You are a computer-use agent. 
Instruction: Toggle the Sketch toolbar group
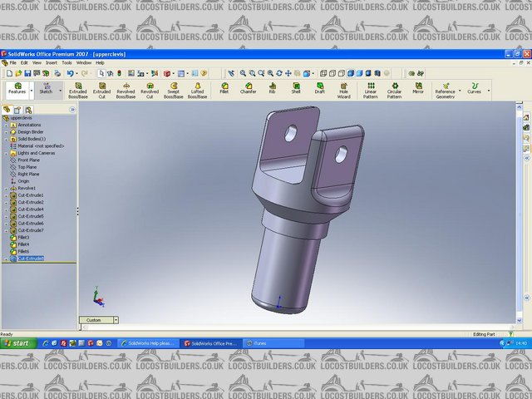(x=46, y=89)
